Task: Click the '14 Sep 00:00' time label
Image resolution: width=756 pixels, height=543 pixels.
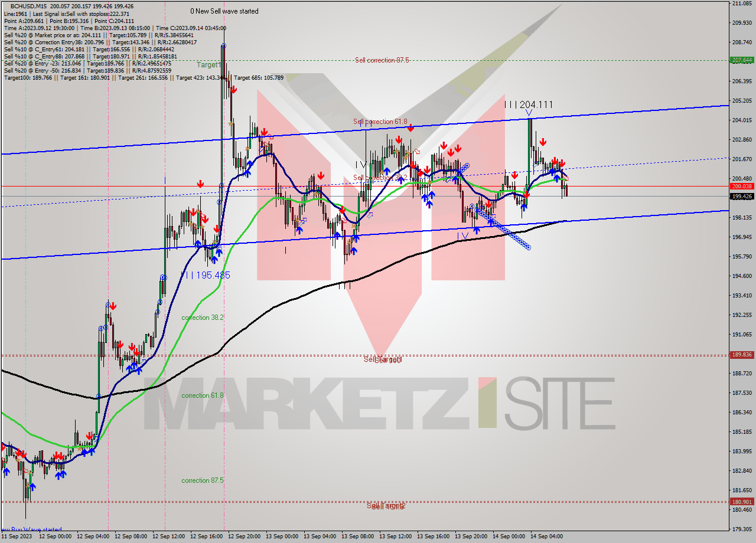Action: point(509,537)
